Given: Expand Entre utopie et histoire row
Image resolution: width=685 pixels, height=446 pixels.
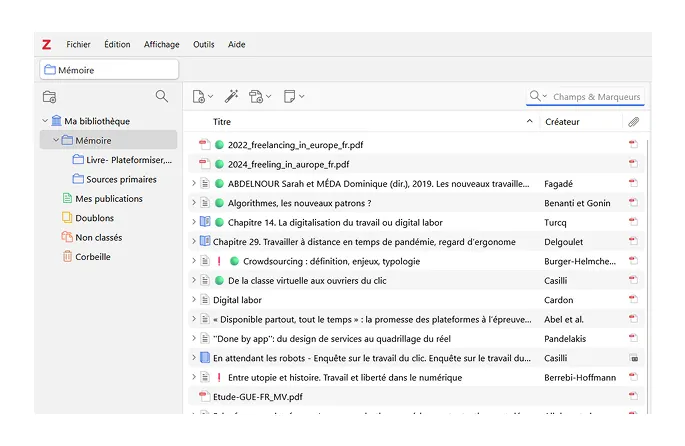Looking at the screenshot, I should (x=194, y=377).
